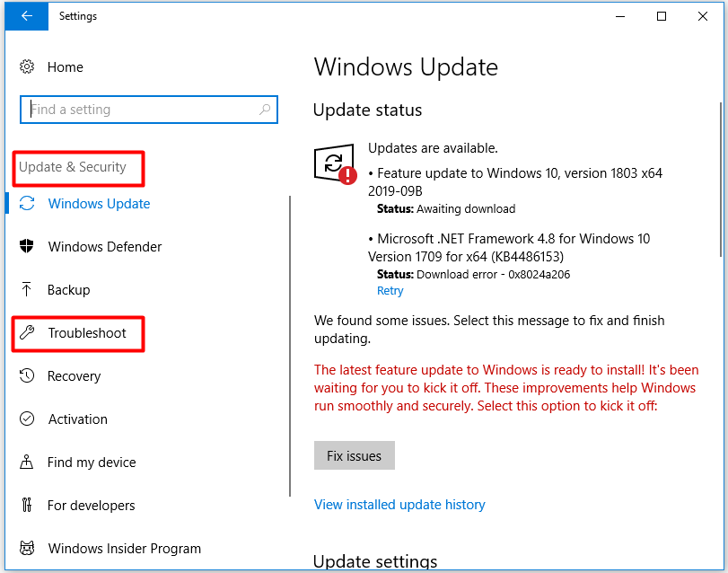This screenshot has height=573, width=728.
Task: Click the Windows Insider Program cat icon
Action: [27, 548]
